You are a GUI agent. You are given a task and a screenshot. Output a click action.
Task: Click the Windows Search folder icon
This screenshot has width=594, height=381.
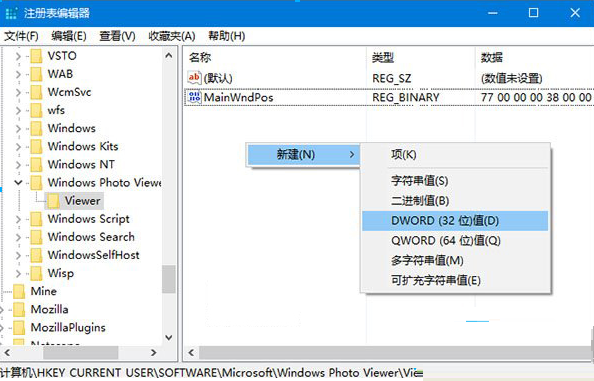tap(36, 237)
